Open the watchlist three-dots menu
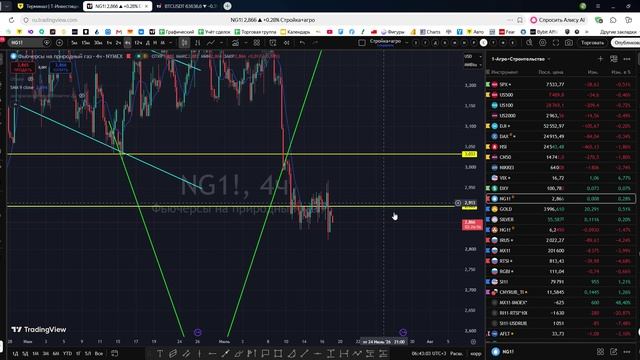This screenshot has width=640, height=360. pyautogui.click(x=627, y=59)
